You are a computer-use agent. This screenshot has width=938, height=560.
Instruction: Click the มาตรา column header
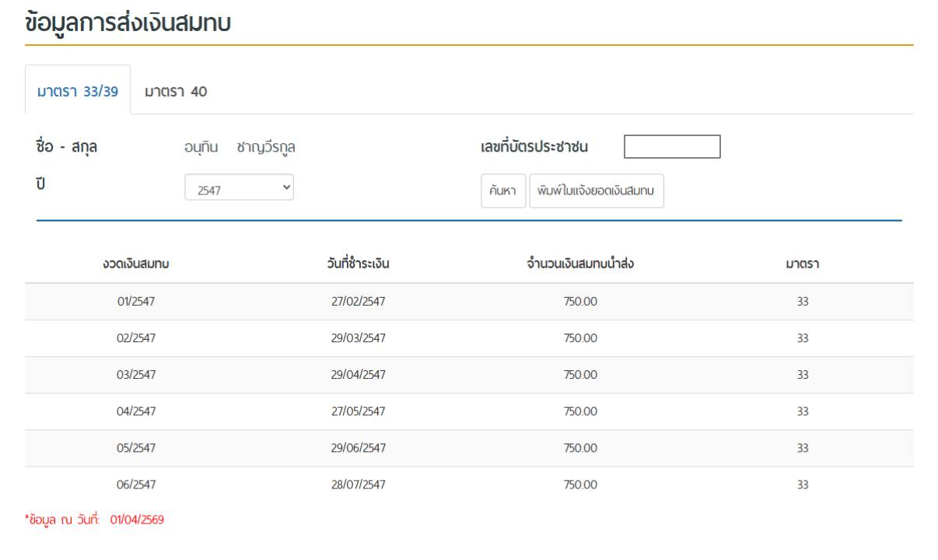click(803, 264)
